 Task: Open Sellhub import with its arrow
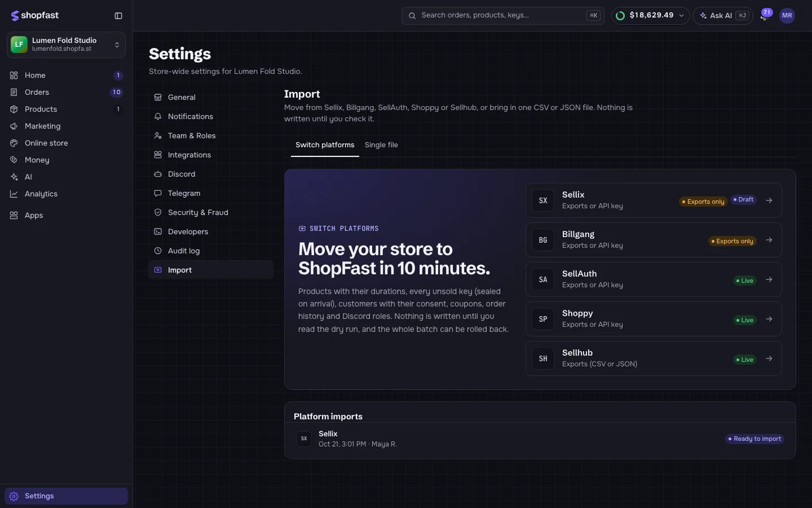[x=769, y=358]
